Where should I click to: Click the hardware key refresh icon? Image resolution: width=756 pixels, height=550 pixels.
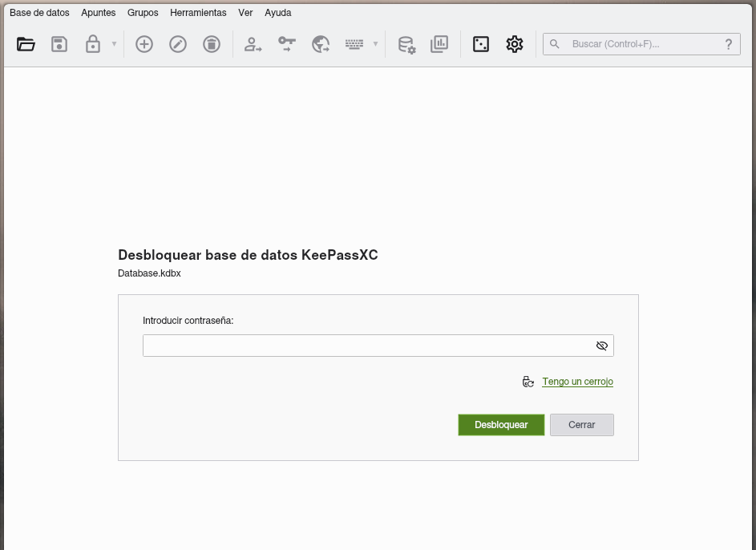point(528,382)
